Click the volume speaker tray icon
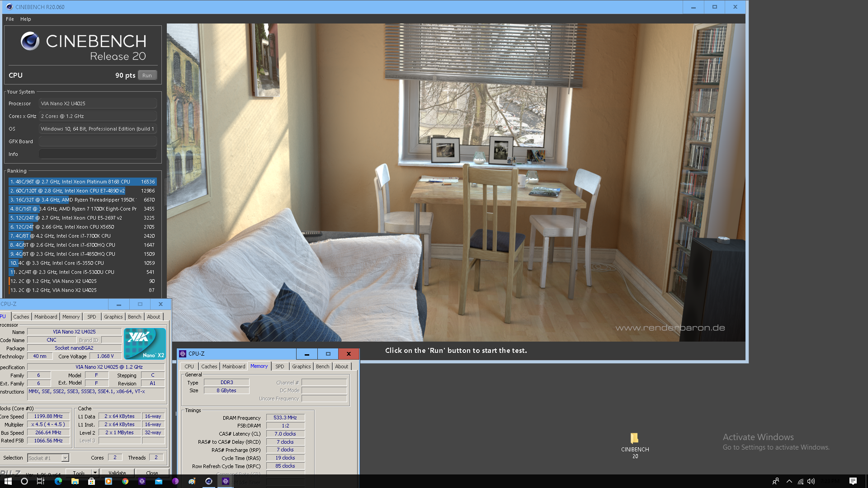868x488 pixels. (811, 481)
